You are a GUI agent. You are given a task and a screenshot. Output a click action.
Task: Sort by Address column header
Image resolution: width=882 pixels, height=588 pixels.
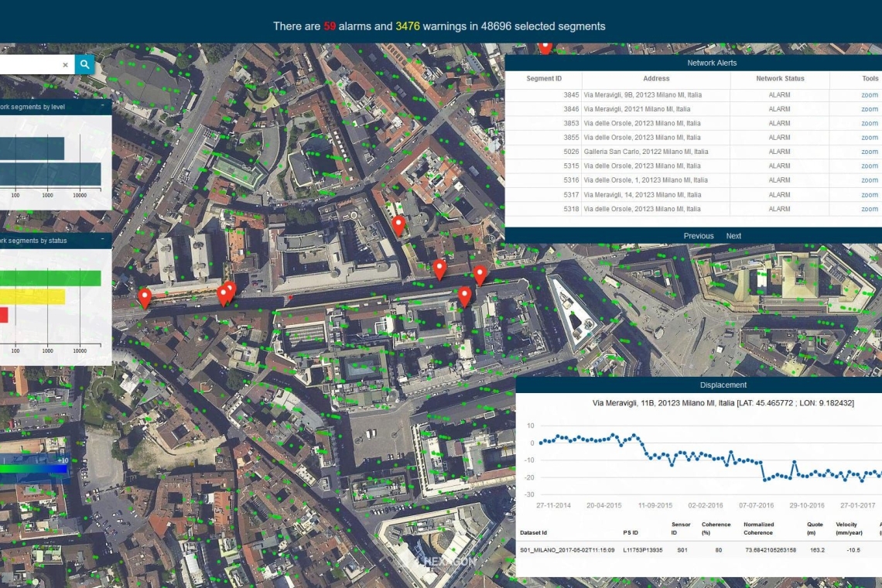(x=656, y=79)
